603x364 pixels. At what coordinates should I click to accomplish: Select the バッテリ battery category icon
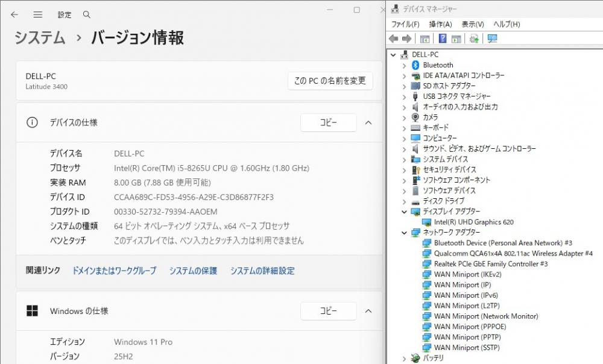click(x=415, y=358)
